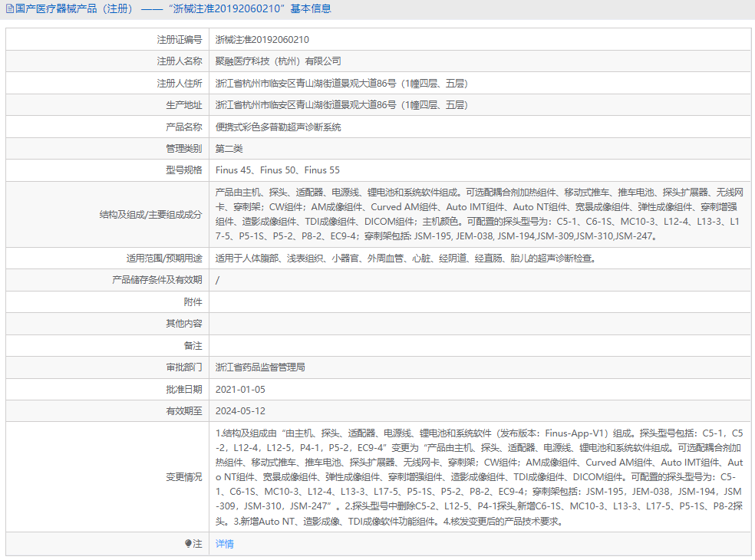Click the paragraph starting 1.结构及组成由
This screenshot has height=560, width=755.
479,476
